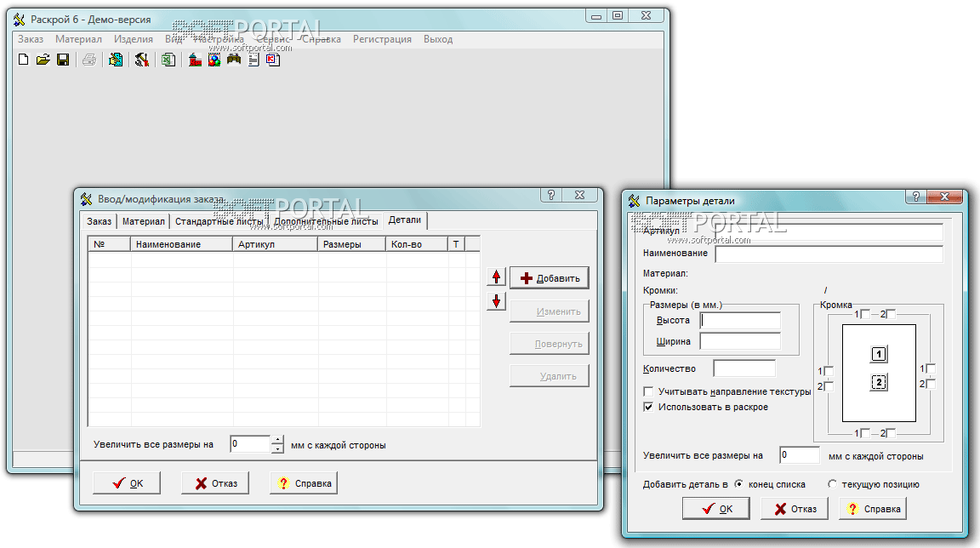The width and height of the screenshot is (980, 548).
Task: Click the hammer and wrench tools icon
Action: click(142, 60)
